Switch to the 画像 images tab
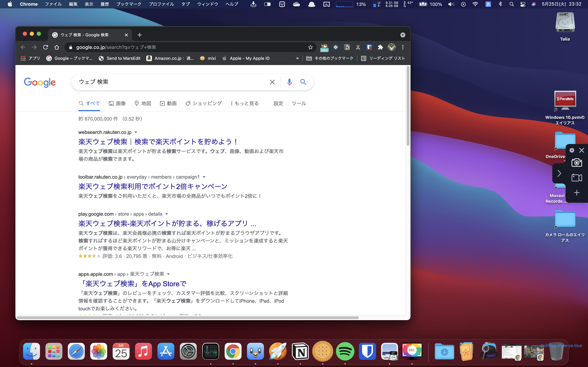This screenshot has width=588, height=367. [x=117, y=103]
